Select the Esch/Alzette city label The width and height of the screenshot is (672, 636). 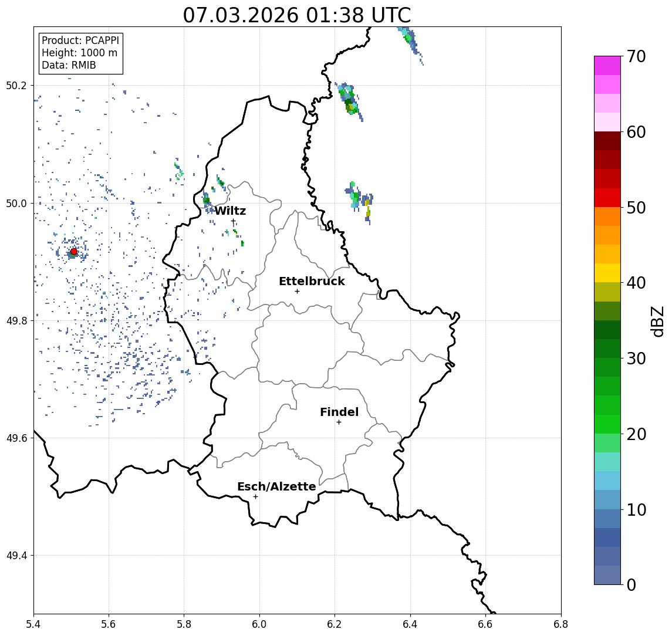[x=276, y=486]
